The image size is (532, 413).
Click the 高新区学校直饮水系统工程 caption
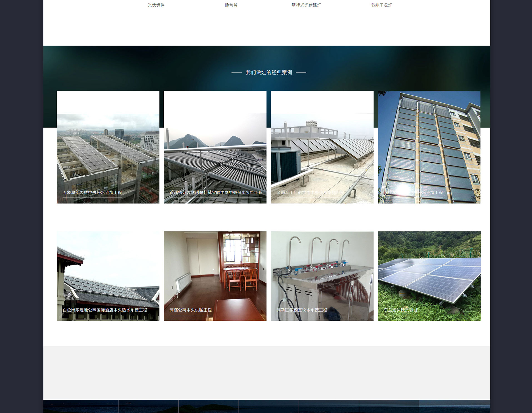coord(302,310)
